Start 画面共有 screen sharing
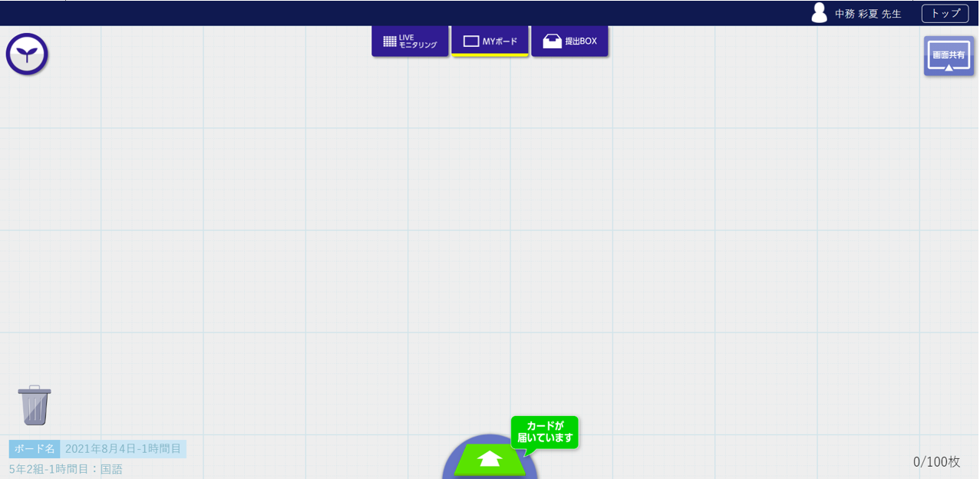Viewport: 980px width, 479px height. pos(949,56)
